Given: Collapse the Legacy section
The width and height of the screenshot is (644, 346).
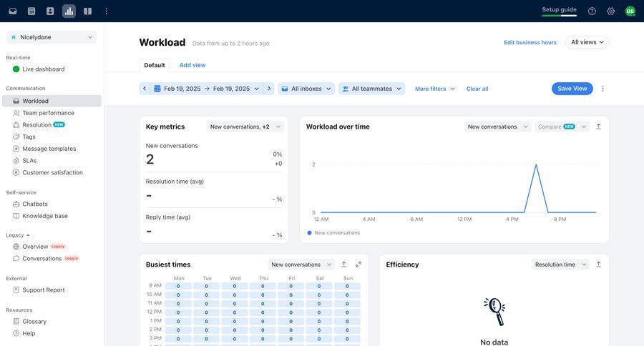Looking at the screenshot, I should [x=18, y=235].
